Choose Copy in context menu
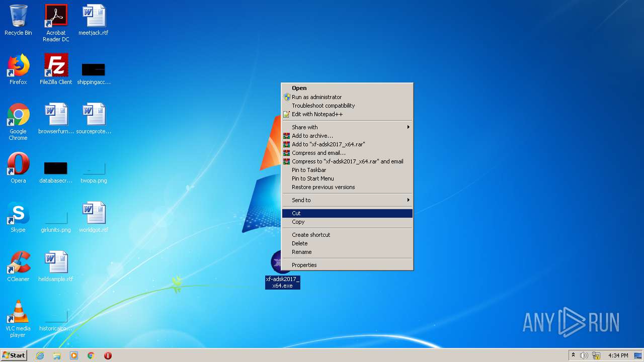This screenshot has height=362, width=644. (347, 222)
